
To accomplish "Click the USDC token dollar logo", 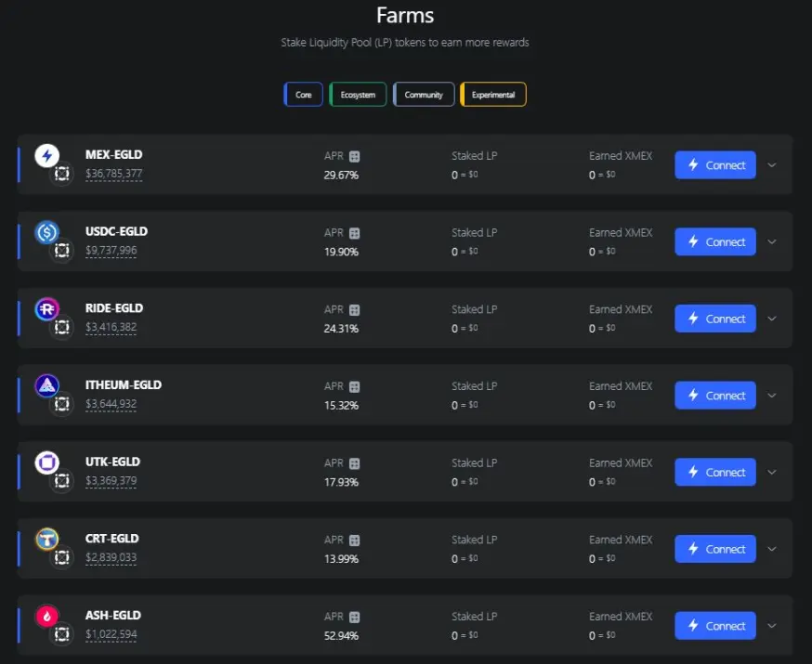I will tap(47, 232).
